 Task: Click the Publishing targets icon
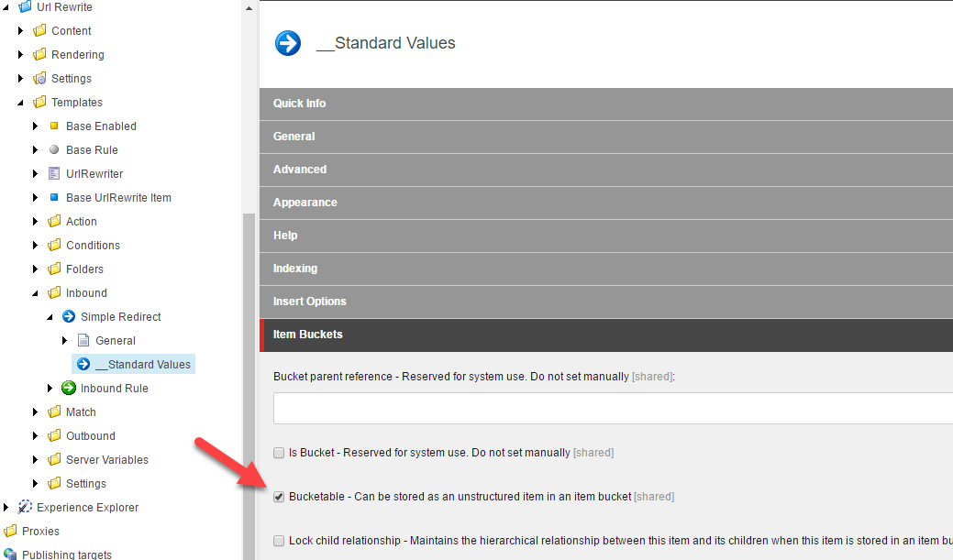[10, 554]
